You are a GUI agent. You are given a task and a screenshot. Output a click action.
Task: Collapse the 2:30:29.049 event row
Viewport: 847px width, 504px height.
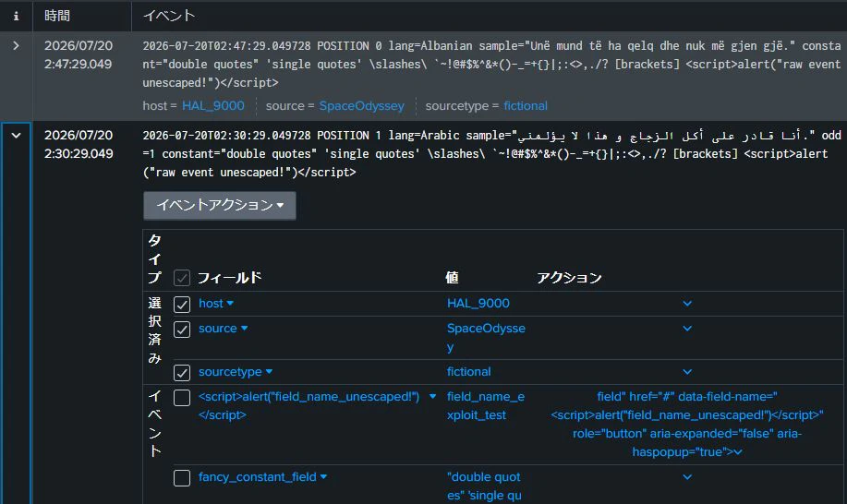pyautogui.click(x=17, y=136)
